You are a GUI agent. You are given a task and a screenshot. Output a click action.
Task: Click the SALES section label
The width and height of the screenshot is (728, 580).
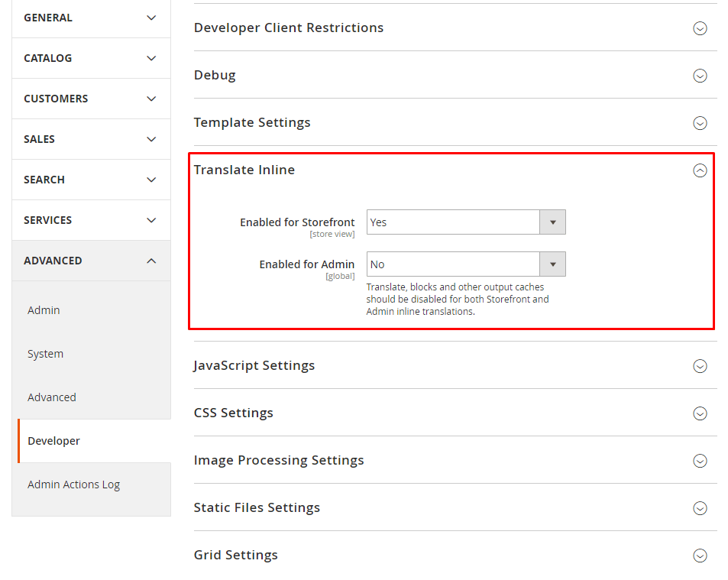[x=39, y=139]
